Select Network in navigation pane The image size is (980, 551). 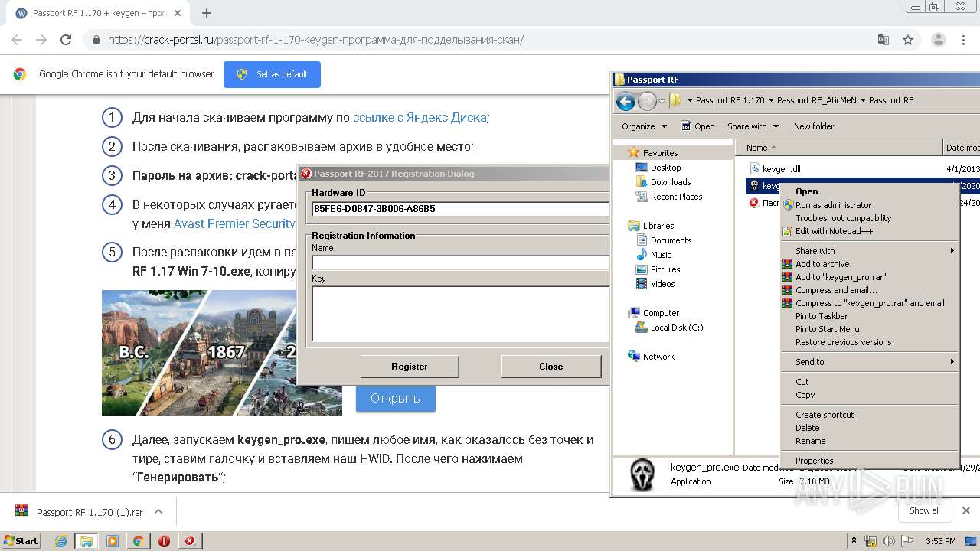[x=658, y=357]
